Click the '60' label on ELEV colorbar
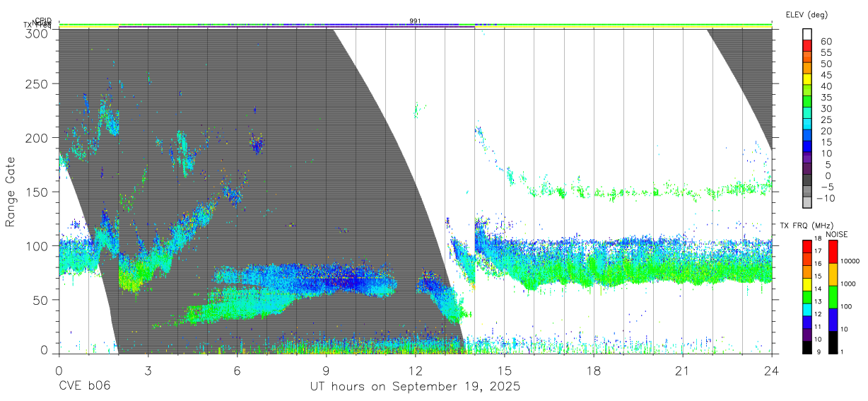The image size is (868, 401). tap(826, 40)
